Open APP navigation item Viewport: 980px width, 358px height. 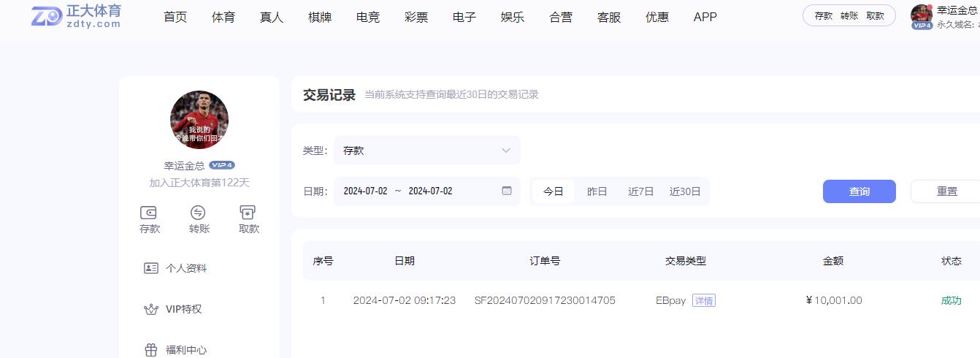click(x=705, y=17)
